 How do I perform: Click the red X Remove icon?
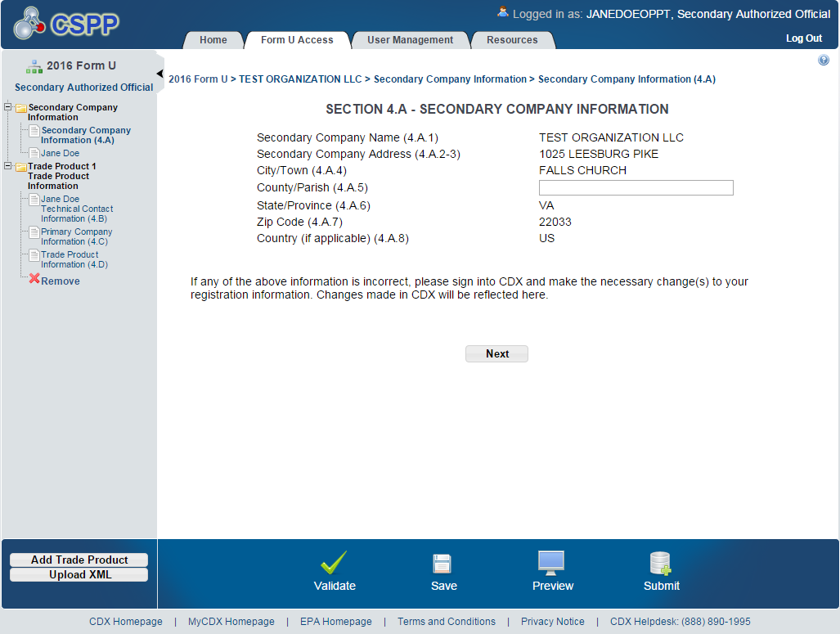[34, 279]
